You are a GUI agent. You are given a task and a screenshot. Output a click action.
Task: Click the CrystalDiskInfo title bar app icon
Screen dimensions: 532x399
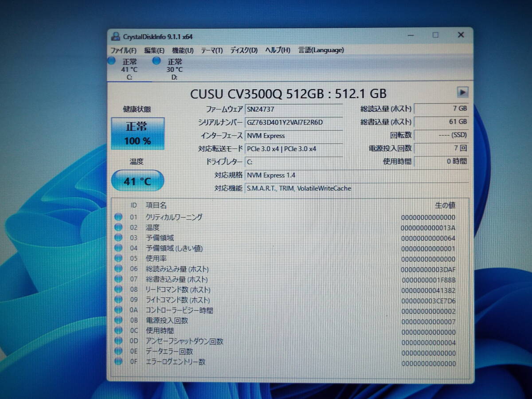tap(116, 36)
